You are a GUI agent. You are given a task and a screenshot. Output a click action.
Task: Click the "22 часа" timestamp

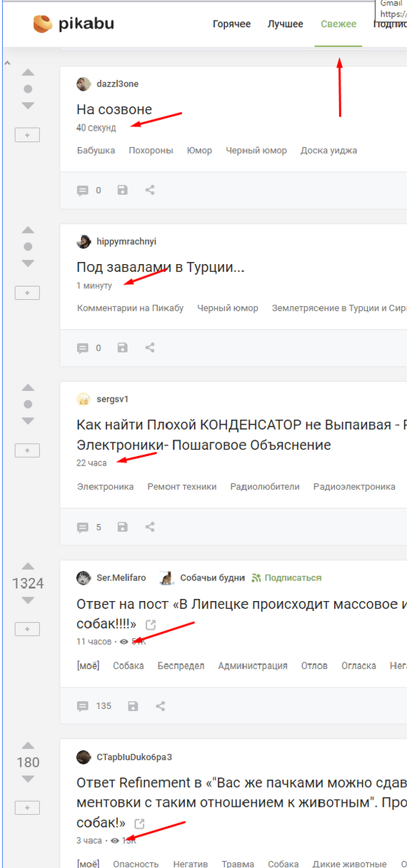(x=91, y=463)
